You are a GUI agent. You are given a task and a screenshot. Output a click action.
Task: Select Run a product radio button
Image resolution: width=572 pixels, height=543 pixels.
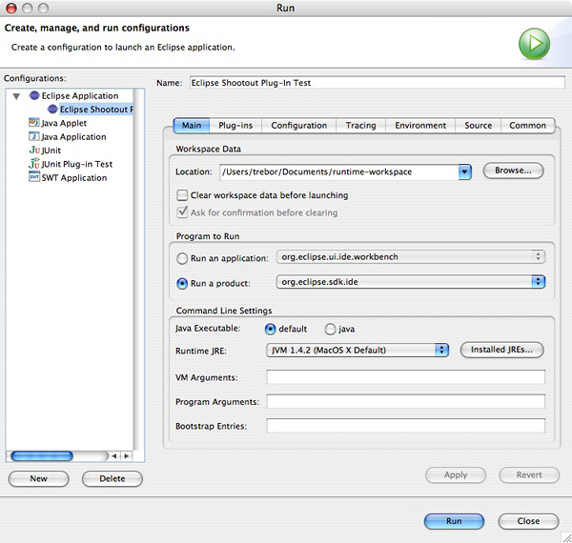[182, 283]
